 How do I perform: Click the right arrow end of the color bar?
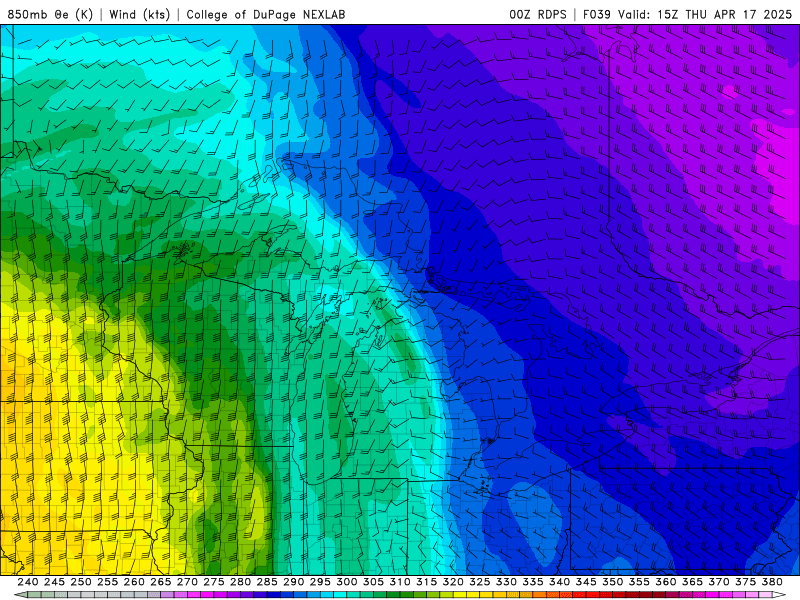[779, 595]
